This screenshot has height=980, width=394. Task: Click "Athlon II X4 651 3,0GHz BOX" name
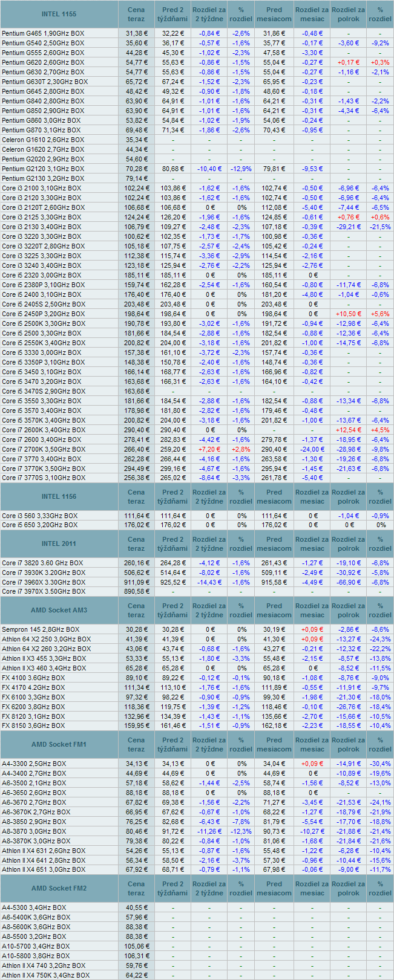(45, 870)
